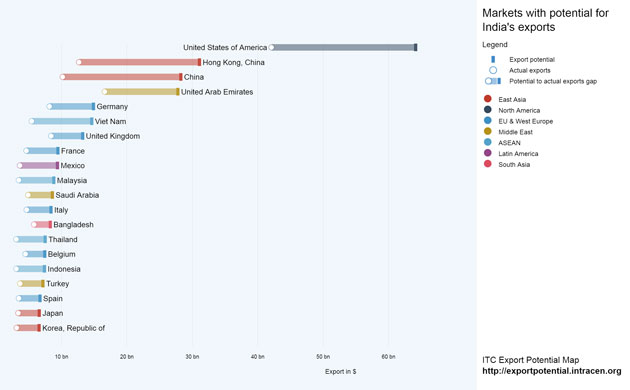Select the purple Mexico bar

click(x=38, y=165)
